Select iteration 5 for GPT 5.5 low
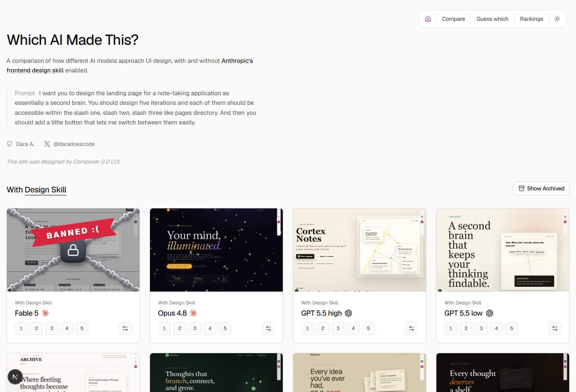 (512, 328)
